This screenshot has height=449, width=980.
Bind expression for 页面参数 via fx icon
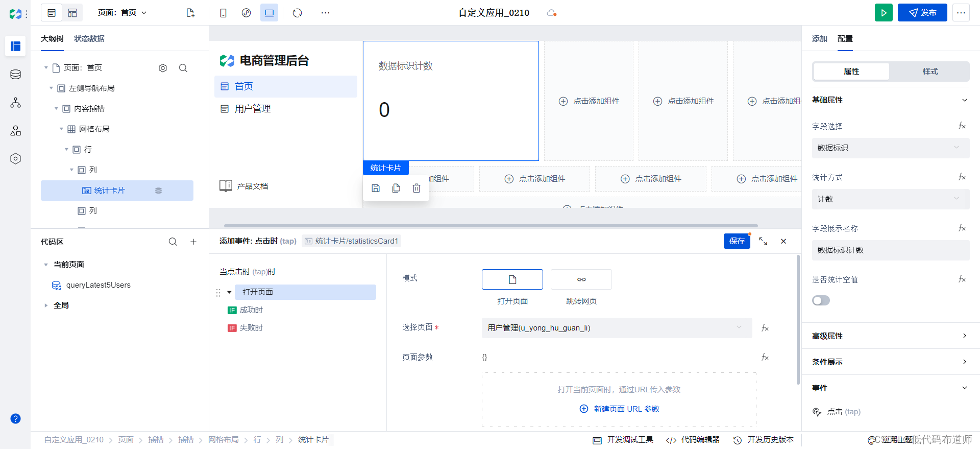[x=765, y=357]
